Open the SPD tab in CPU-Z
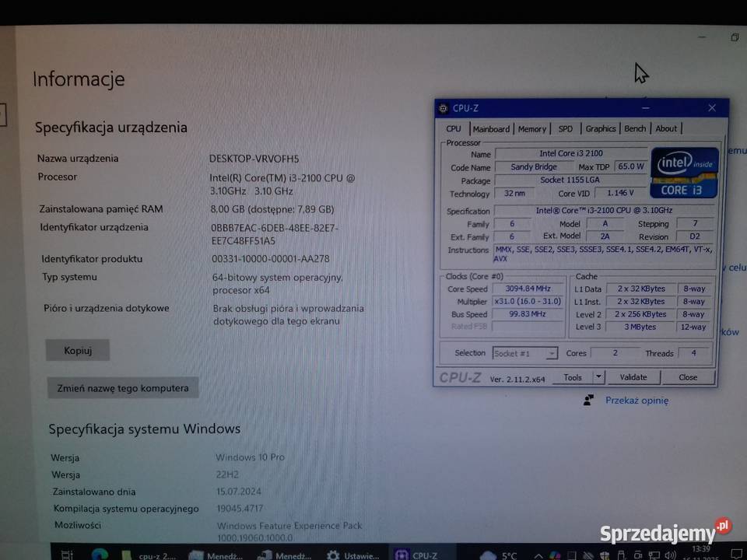Image resolution: width=747 pixels, height=560 pixels. [x=565, y=128]
